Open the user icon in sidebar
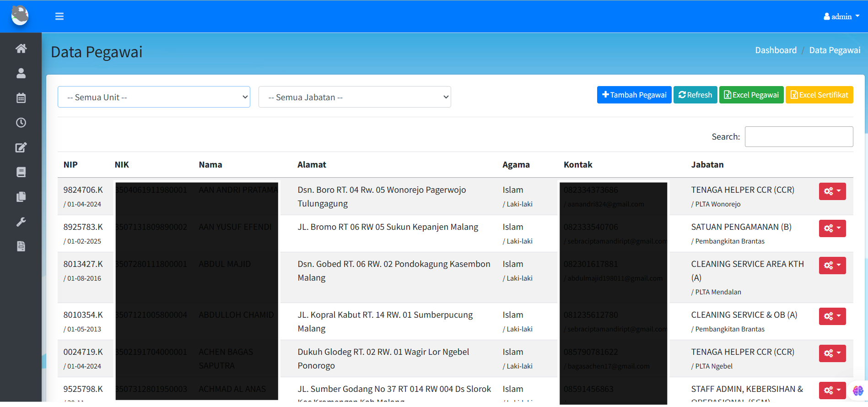Image resolution: width=868 pixels, height=407 pixels. (x=21, y=73)
